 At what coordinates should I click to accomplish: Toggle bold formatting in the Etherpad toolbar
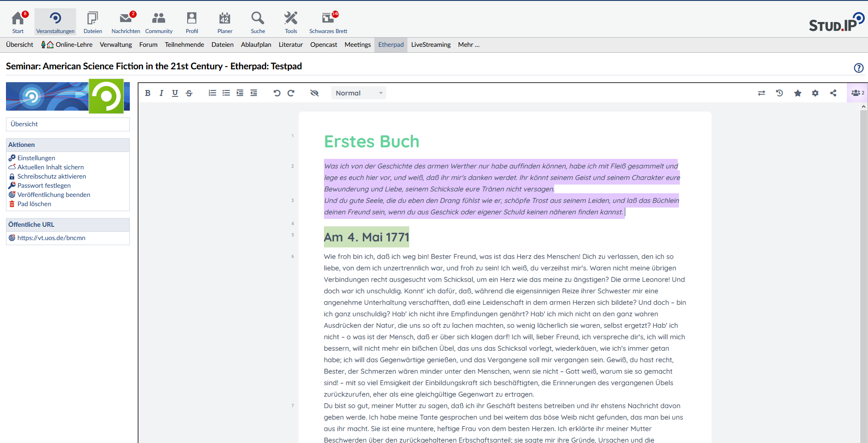148,93
